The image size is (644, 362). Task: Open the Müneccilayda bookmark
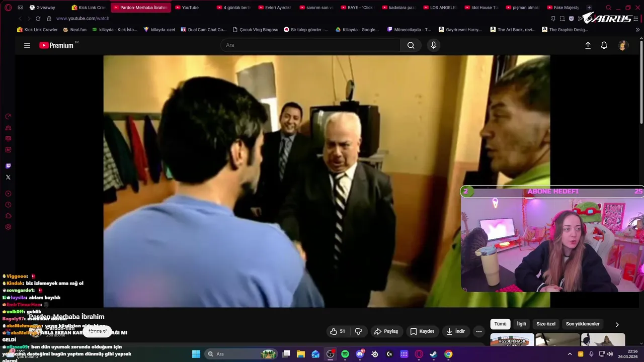point(409,30)
